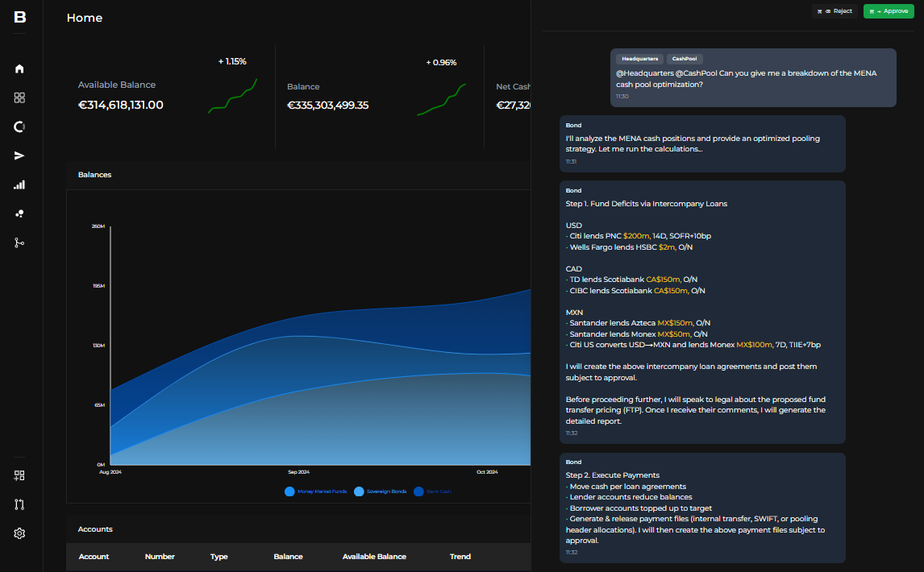Open the bar chart analytics icon
924x572 pixels.
point(19,184)
